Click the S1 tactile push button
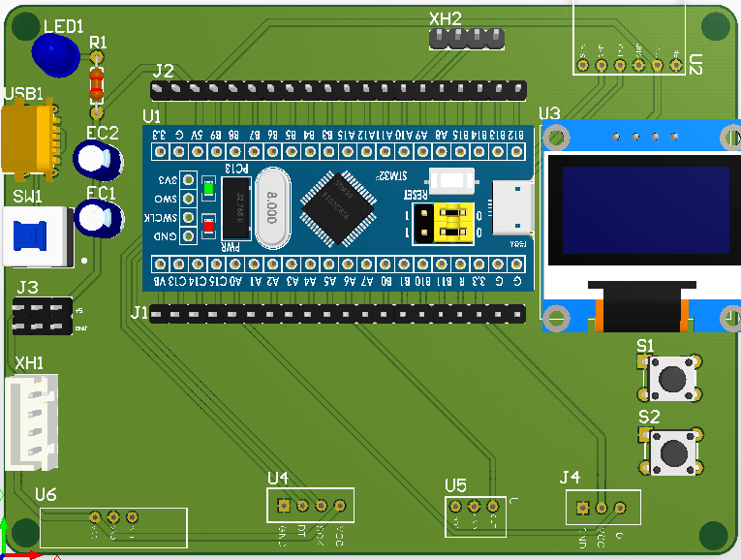The image size is (741, 560). point(671,379)
